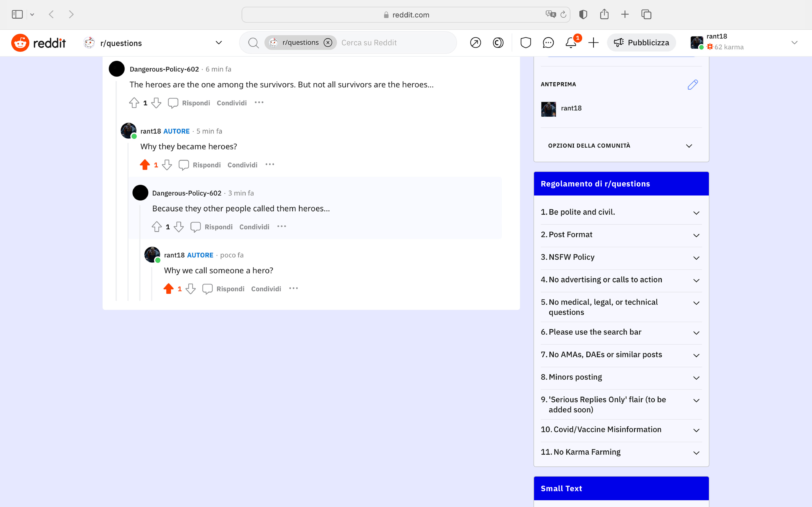Click the Reddit Coins icon
The width and height of the screenshot is (812, 507).
498,43
